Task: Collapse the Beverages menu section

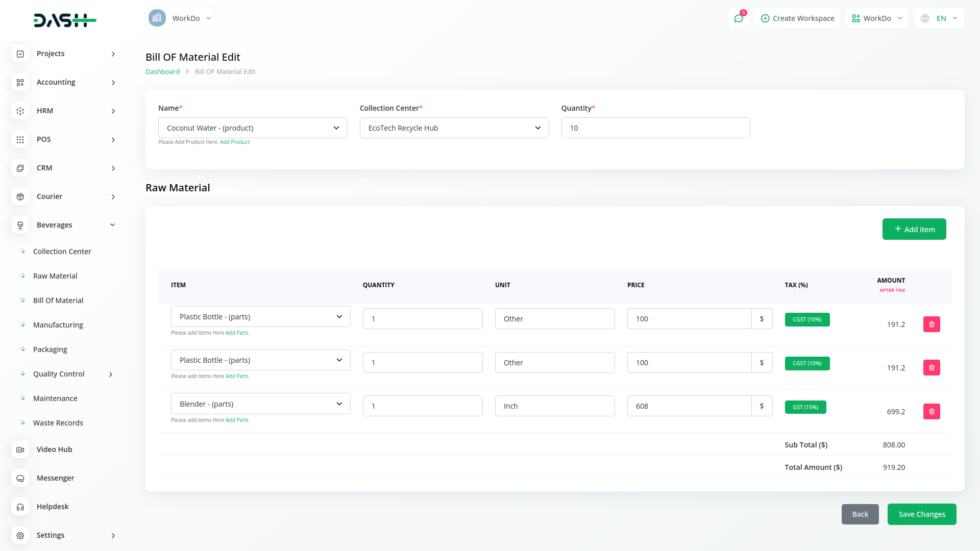Action: pos(112,225)
